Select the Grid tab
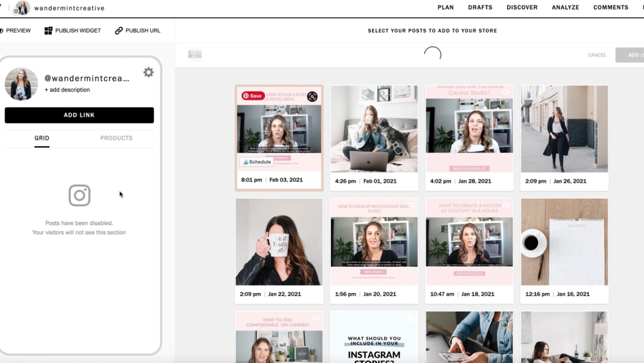644x363 pixels. (42, 138)
